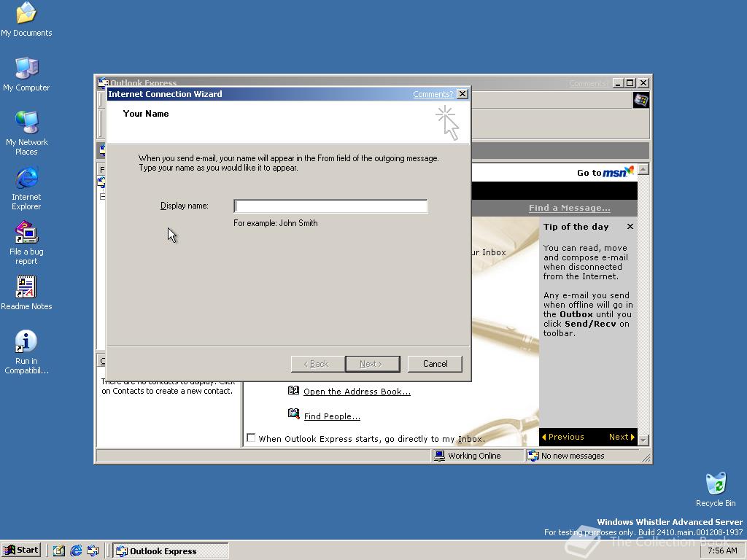Open Run in Compatibility shortcut
The height and width of the screenshot is (560, 747).
point(26,351)
